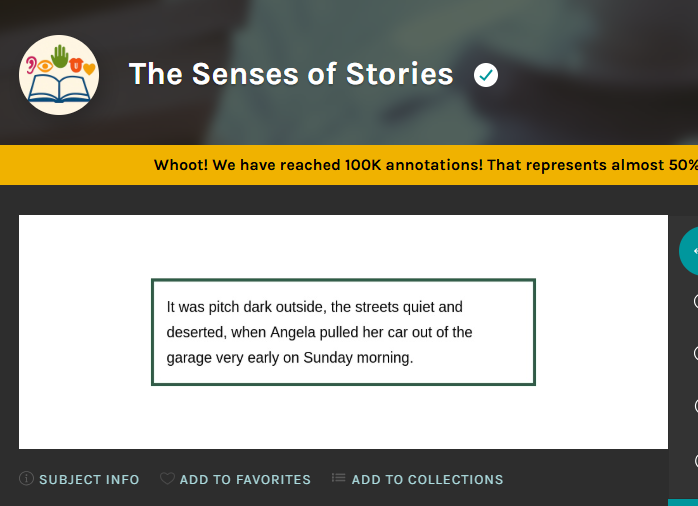The image size is (698, 506).
Task: Select the teal circular toolbar button at right edge
Action: coord(689,251)
